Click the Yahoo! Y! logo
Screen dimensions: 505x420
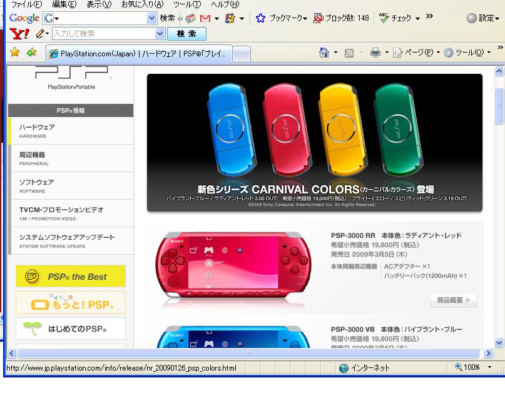click(x=19, y=34)
